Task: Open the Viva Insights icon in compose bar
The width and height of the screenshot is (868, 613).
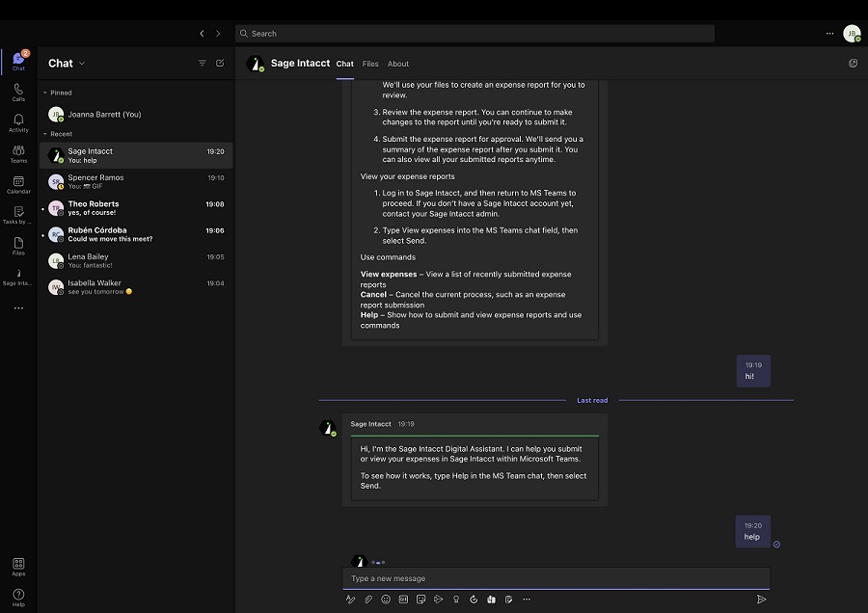Action: coord(491,600)
